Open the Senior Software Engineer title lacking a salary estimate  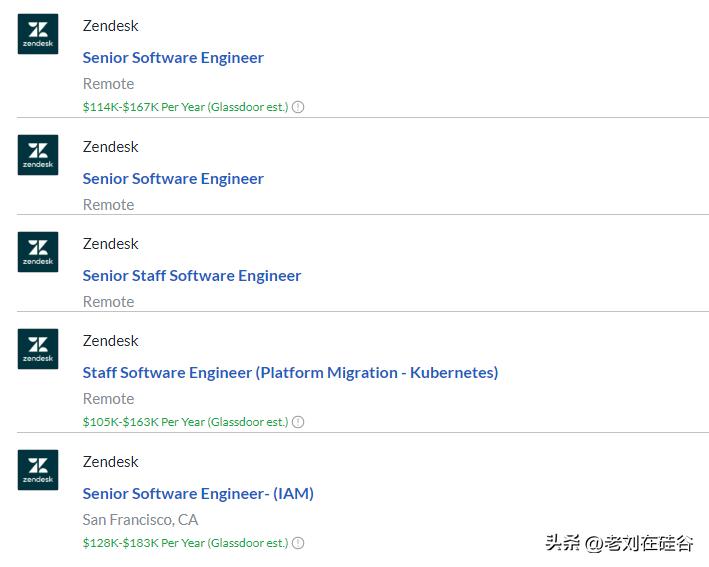(x=173, y=179)
